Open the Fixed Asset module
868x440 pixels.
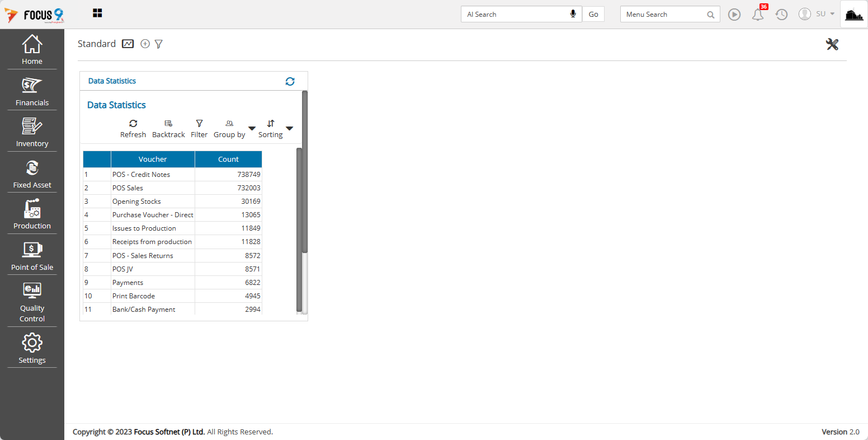32,173
